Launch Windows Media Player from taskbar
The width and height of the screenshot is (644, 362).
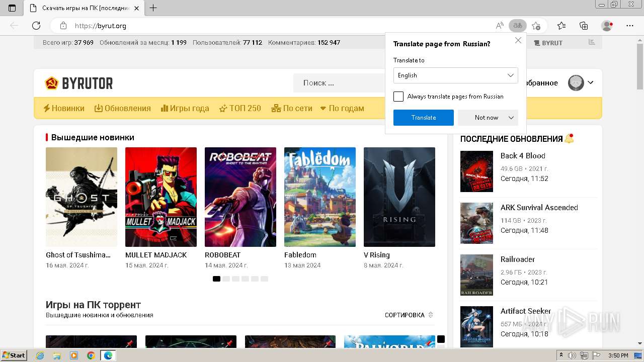click(74, 355)
